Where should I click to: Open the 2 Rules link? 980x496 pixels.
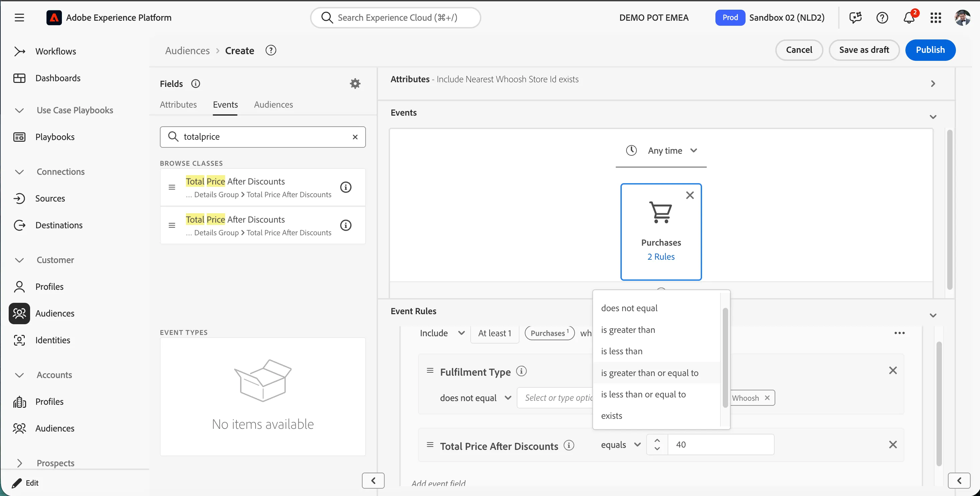(661, 257)
